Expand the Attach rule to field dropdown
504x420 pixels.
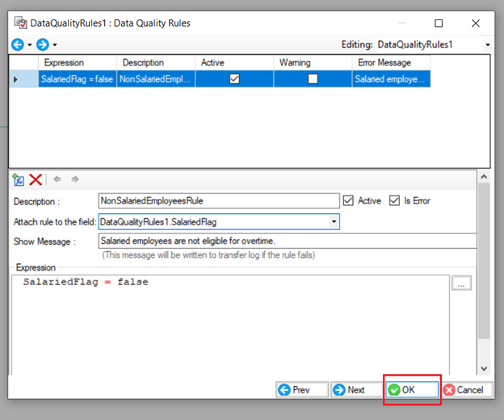click(334, 221)
